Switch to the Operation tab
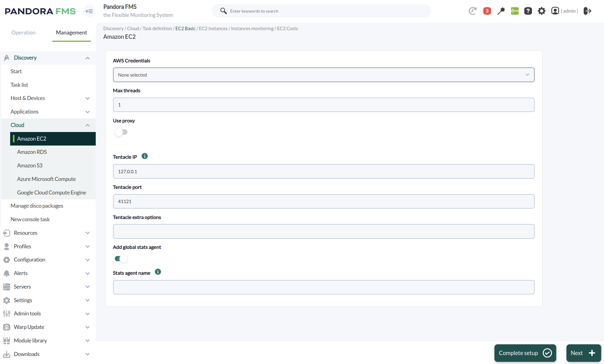Image resolution: width=604 pixels, height=364 pixels. click(x=23, y=33)
